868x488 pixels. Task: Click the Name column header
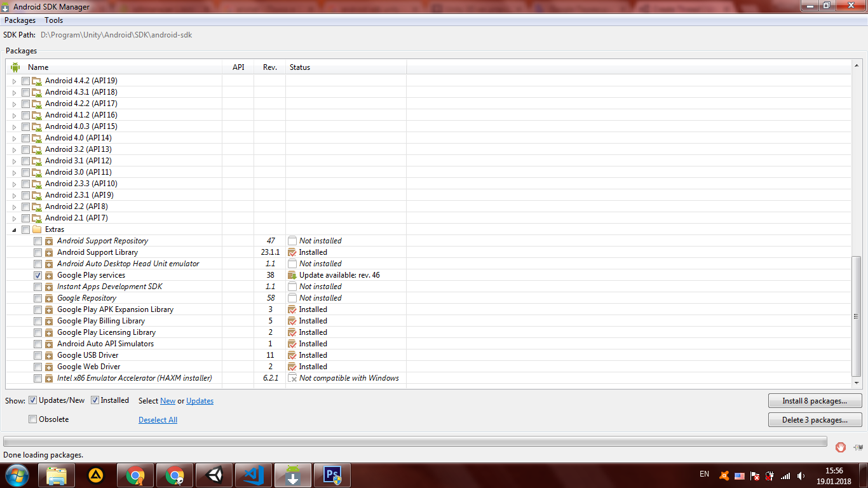click(114, 67)
